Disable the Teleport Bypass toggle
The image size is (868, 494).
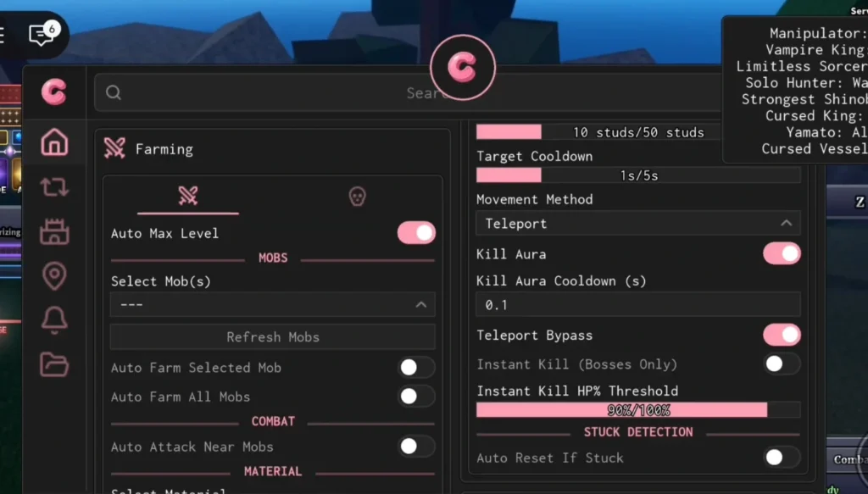(x=782, y=335)
